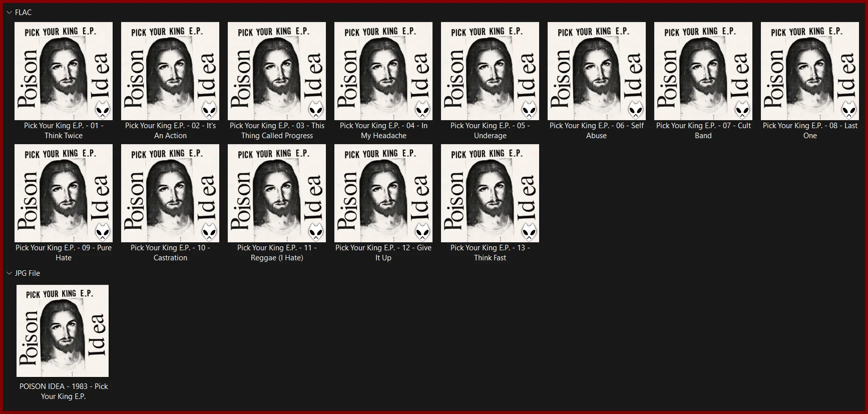Click the foobar alien badge on Reggae (I Hate)
Image resolution: width=868 pixels, height=414 pixels.
coord(316,231)
